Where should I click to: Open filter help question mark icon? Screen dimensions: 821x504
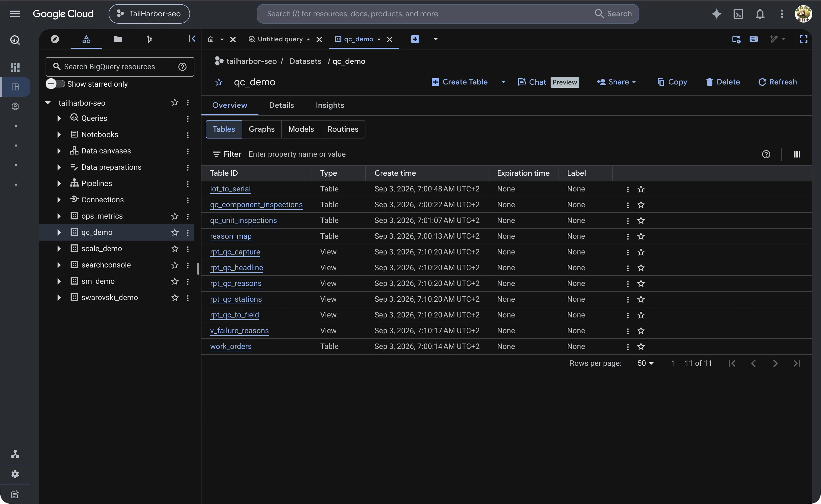click(766, 154)
